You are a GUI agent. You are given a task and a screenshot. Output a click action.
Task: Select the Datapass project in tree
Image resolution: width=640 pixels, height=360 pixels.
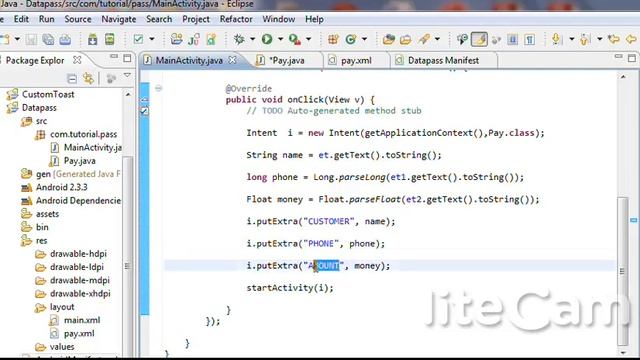point(39,108)
